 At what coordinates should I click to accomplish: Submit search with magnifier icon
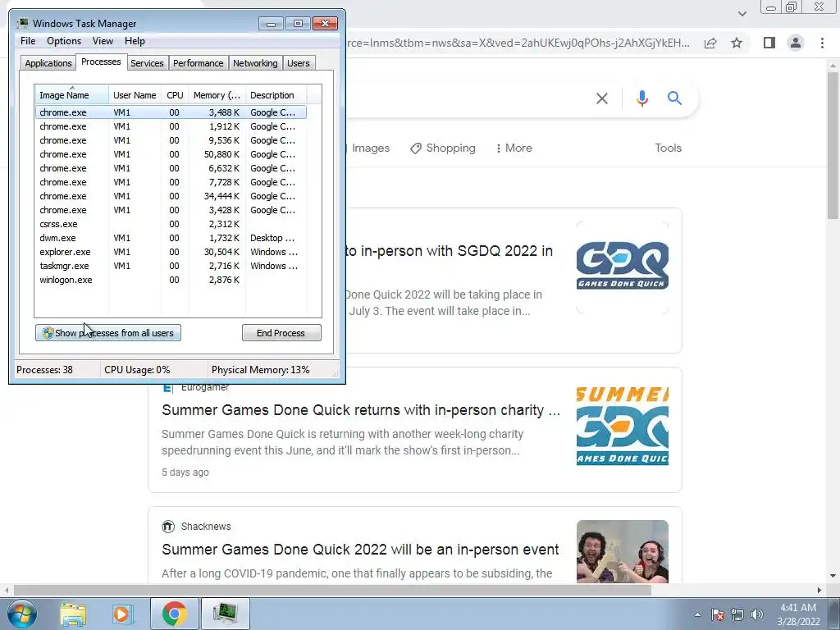(x=674, y=98)
